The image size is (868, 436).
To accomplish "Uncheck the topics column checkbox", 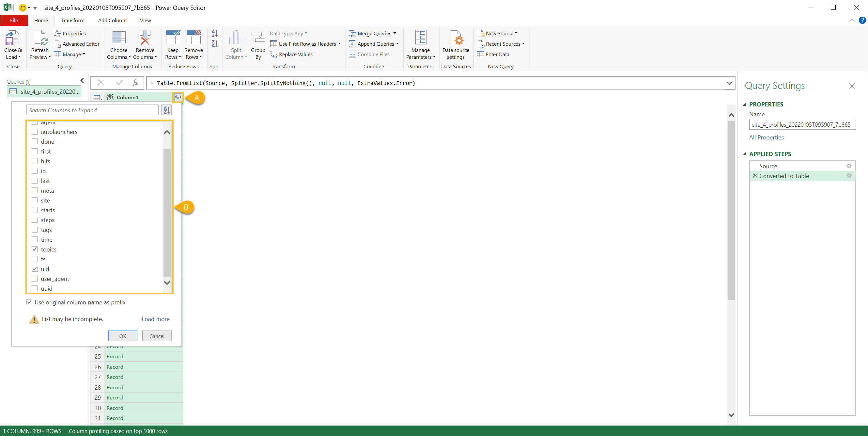I will point(35,249).
